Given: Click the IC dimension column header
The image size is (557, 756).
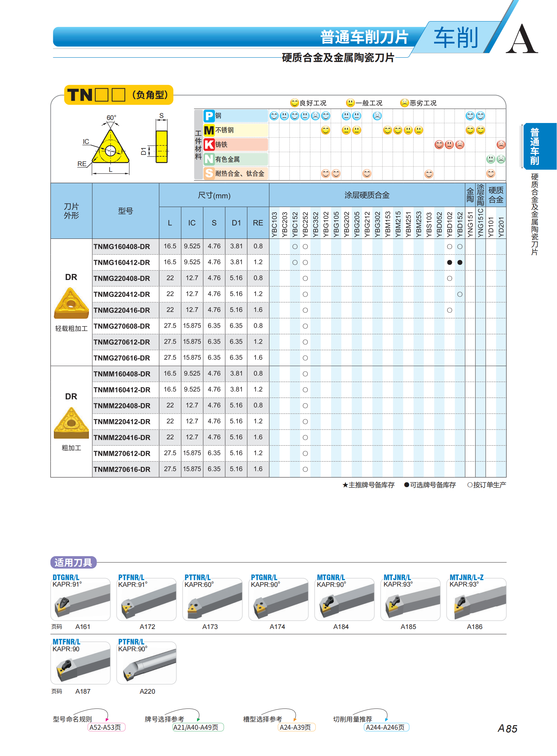Looking at the screenshot, I should click(192, 223).
